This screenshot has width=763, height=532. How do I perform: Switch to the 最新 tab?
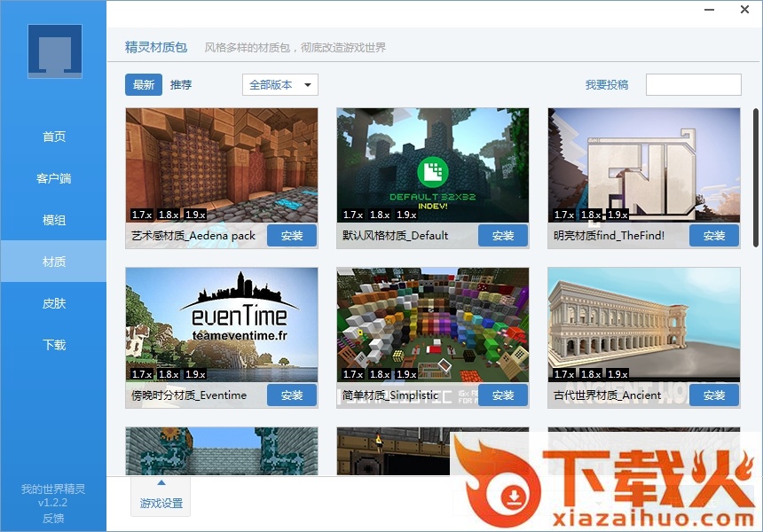pos(144,84)
